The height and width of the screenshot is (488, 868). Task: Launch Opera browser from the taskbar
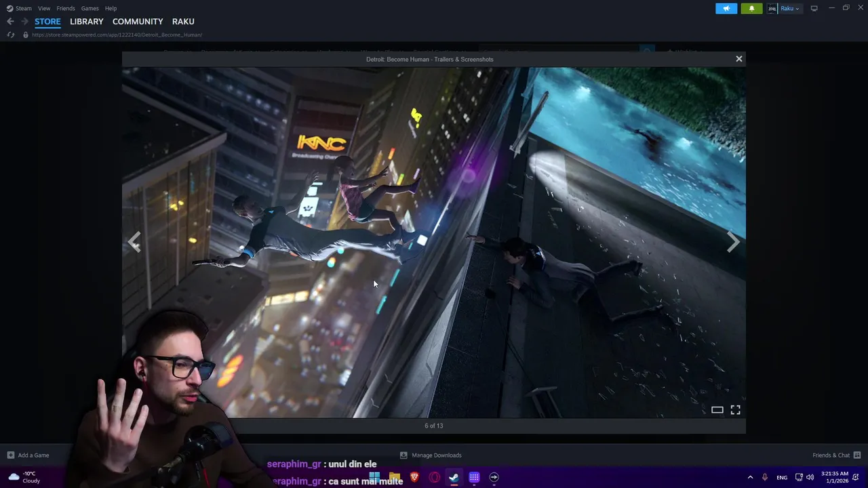[435, 477]
